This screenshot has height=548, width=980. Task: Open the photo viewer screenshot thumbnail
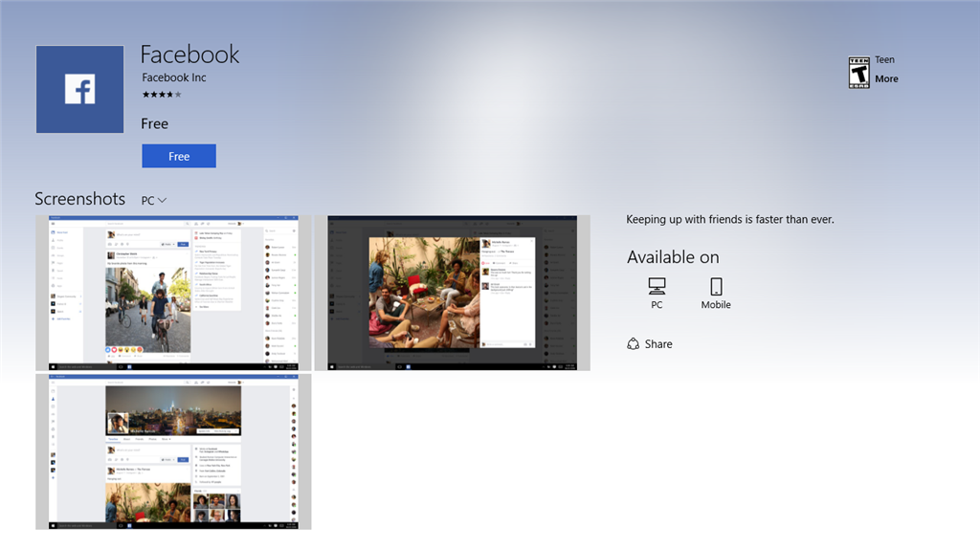452,293
